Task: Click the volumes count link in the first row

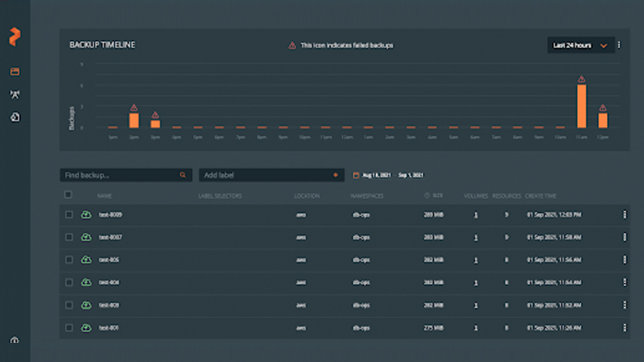Action: (x=476, y=215)
